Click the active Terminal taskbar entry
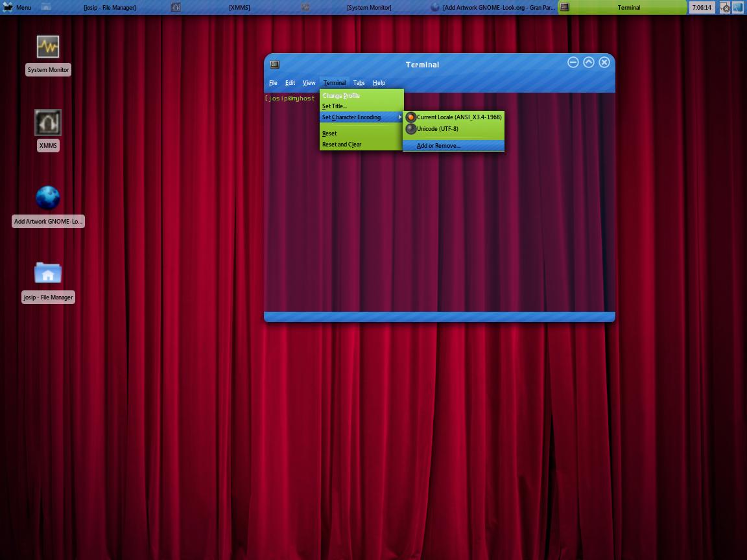The height and width of the screenshot is (560, 747). 622,7
